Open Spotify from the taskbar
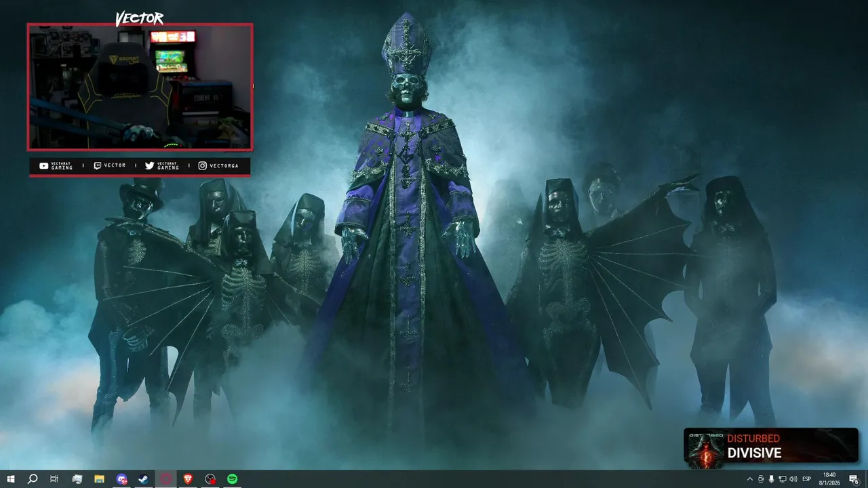 click(x=233, y=479)
